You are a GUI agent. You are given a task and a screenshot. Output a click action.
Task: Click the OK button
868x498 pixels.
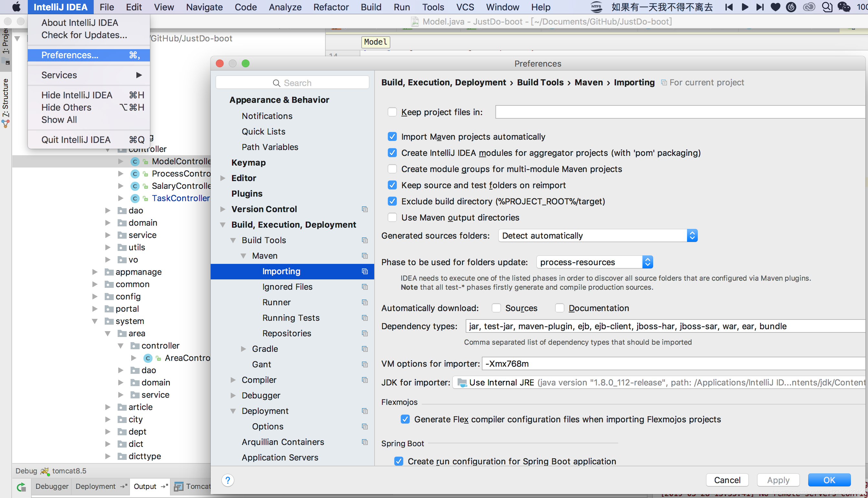[x=829, y=480]
